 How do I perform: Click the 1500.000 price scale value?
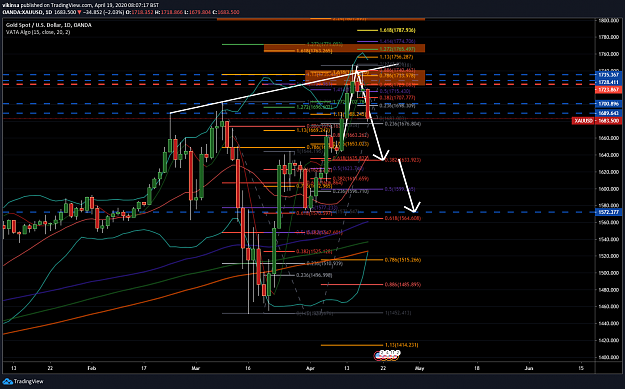click(x=608, y=273)
